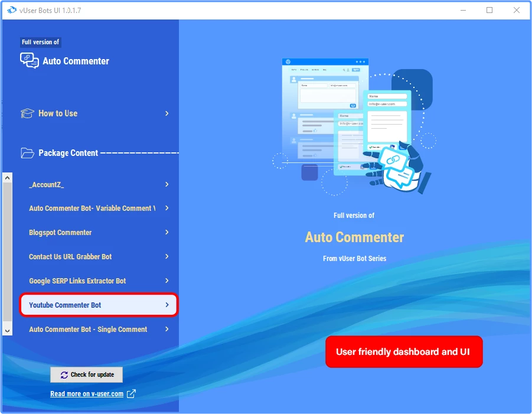Click the package list scrollbar thumb

point(8,252)
